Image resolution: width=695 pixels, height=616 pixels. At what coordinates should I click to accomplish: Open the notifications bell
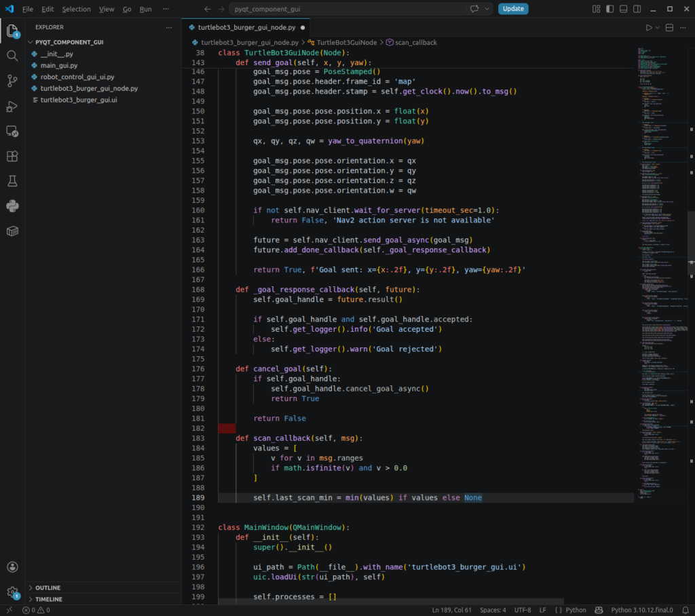[685, 611]
